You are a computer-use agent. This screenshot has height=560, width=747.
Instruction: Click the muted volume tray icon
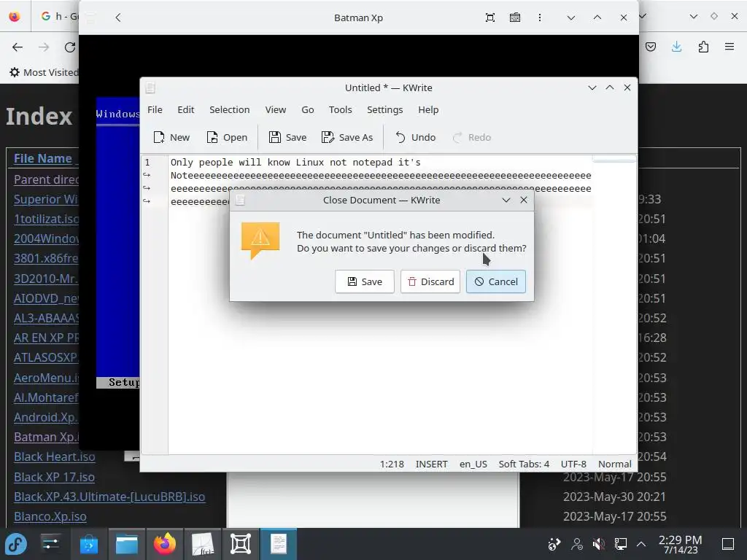pos(598,544)
